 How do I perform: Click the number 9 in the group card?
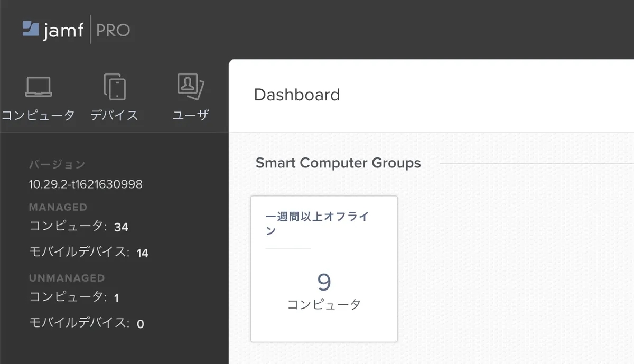tap(324, 283)
